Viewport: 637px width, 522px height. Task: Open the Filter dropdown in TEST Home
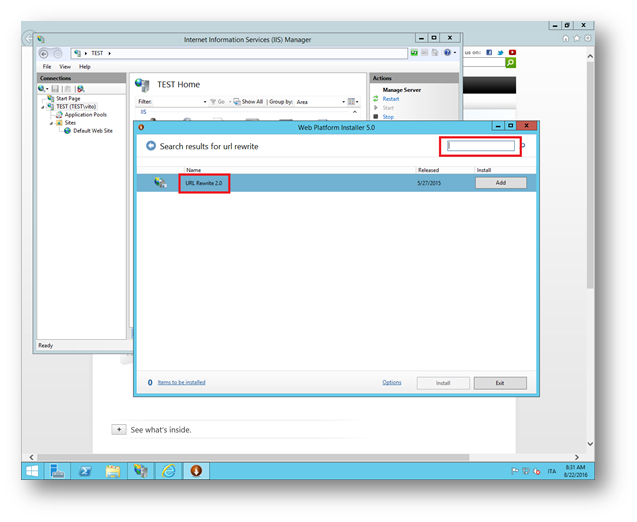[205, 102]
